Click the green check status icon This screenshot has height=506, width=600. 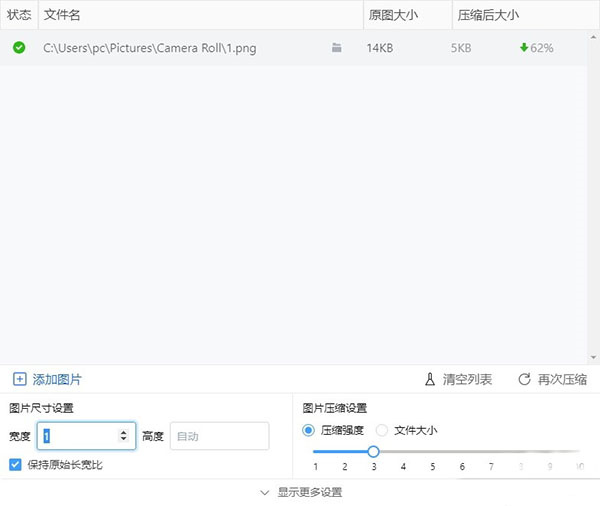pos(19,48)
